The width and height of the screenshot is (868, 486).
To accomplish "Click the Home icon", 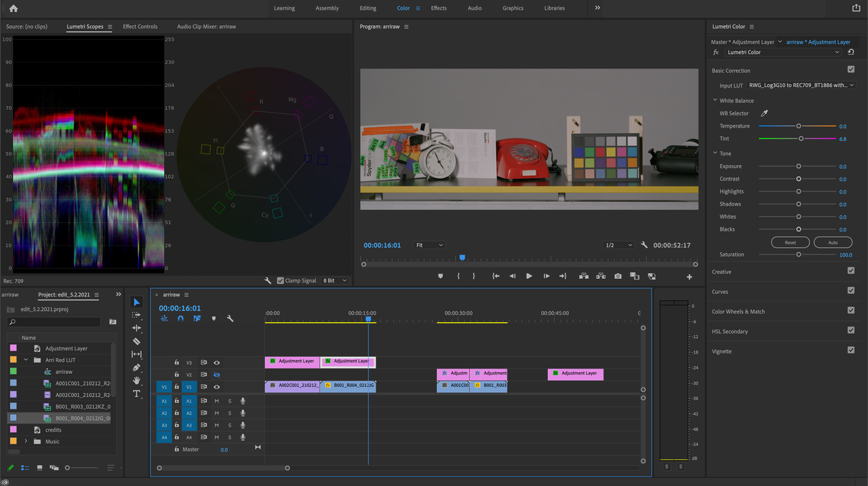I will [14, 8].
